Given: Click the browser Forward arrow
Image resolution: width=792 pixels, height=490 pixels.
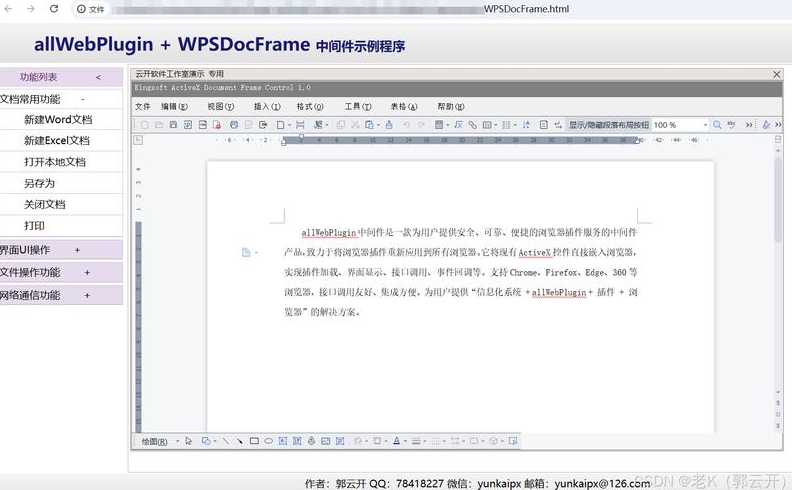Looking at the screenshot, I should pos(31,9).
